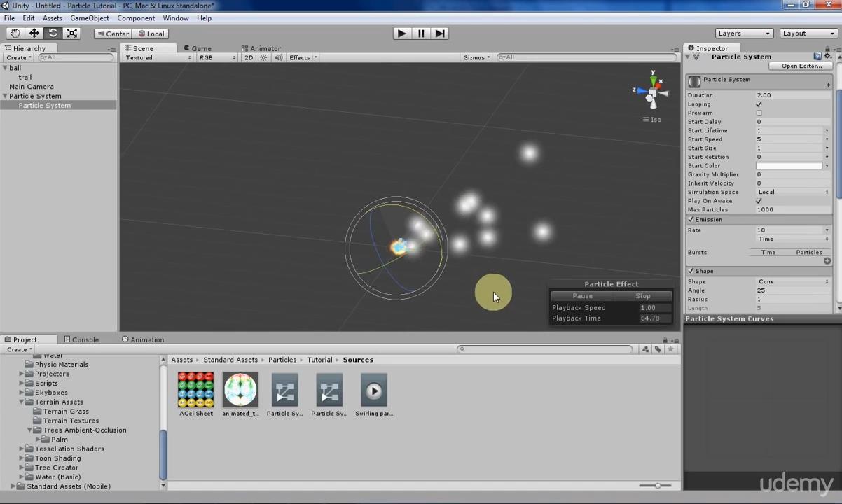Open the Layout dropdown

click(x=808, y=34)
